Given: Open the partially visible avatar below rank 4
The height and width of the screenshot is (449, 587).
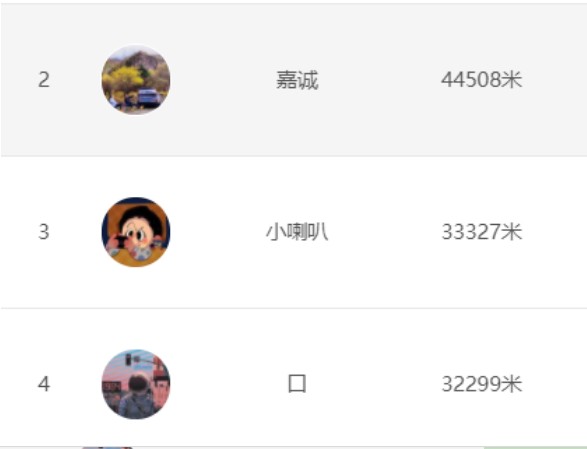Looking at the screenshot, I should point(107,448).
